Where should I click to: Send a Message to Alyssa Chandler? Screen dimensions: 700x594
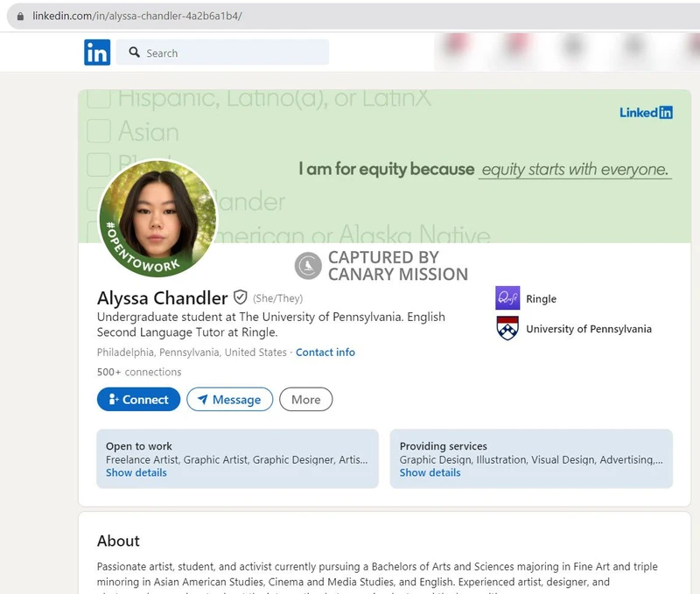point(229,399)
